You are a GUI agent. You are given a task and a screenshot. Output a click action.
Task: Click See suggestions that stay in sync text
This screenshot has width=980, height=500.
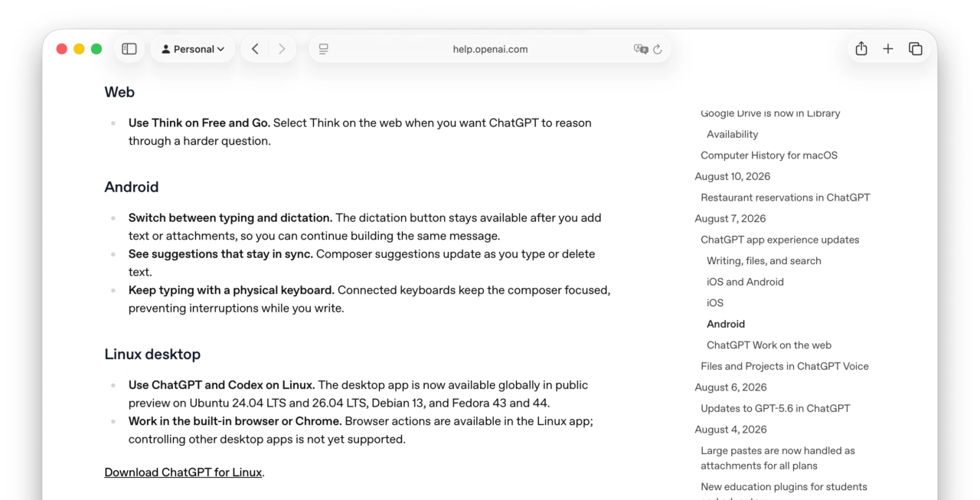[x=220, y=253]
